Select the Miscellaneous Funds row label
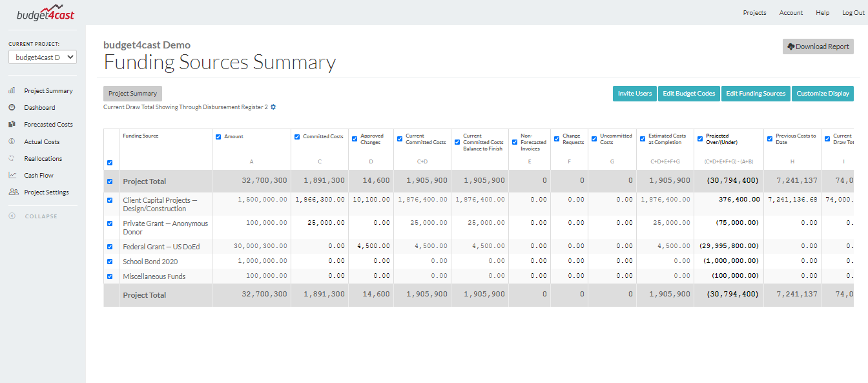 pos(154,276)
